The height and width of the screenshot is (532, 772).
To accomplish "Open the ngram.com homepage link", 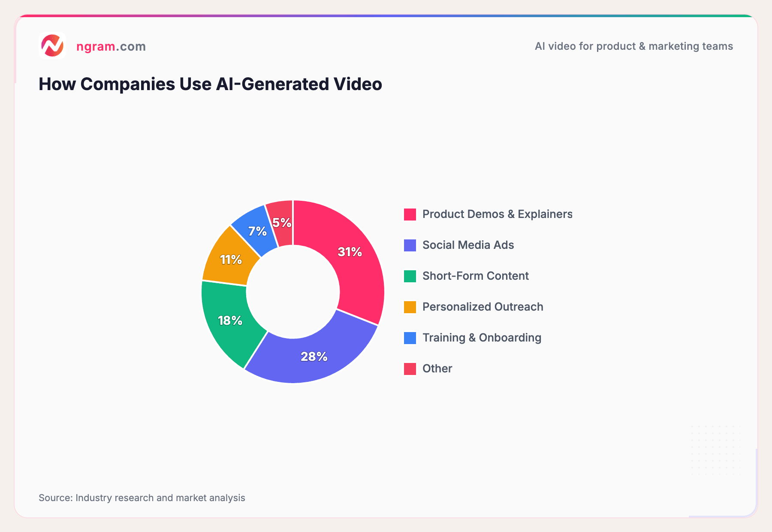I will 111,46.
